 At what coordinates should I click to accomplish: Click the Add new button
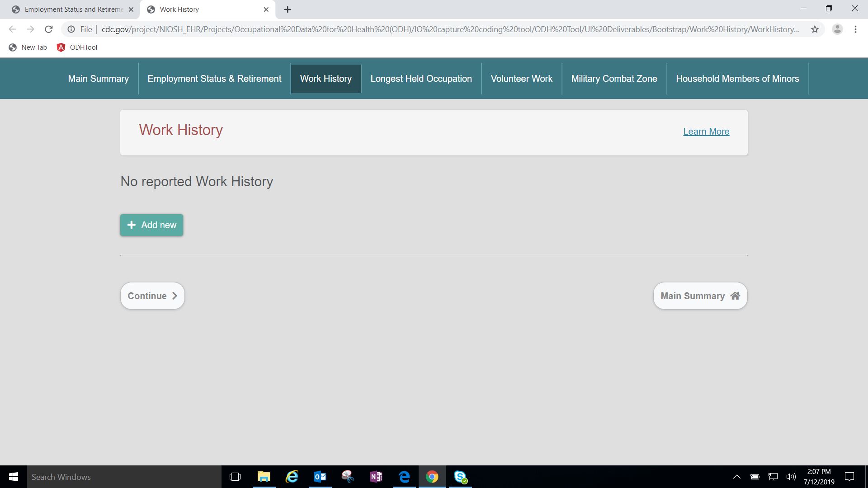(151, 225)
